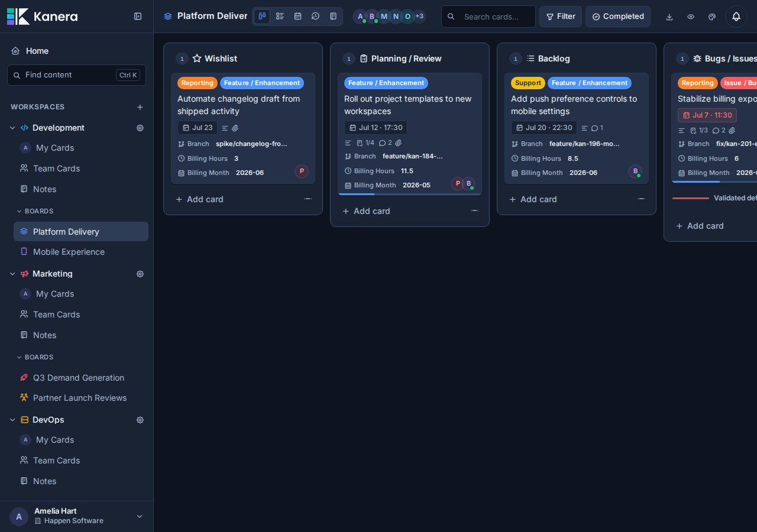Add card to Backlog column

pyautogui.click(x=533, y=199)
